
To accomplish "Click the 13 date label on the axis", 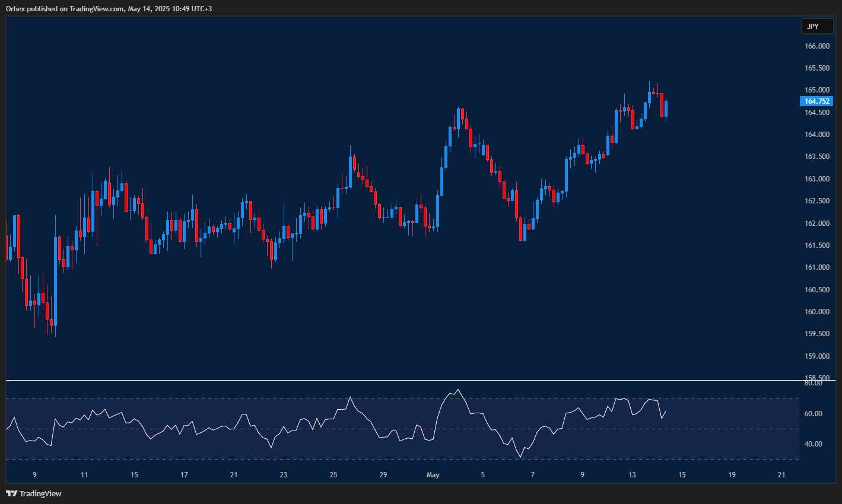I will (x=632, y=475).
